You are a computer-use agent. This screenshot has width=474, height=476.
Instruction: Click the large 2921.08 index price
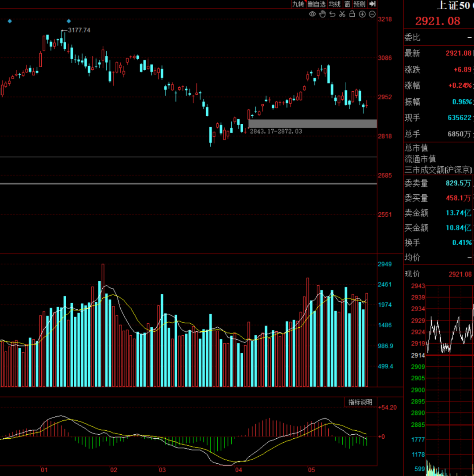coord(438,21)
